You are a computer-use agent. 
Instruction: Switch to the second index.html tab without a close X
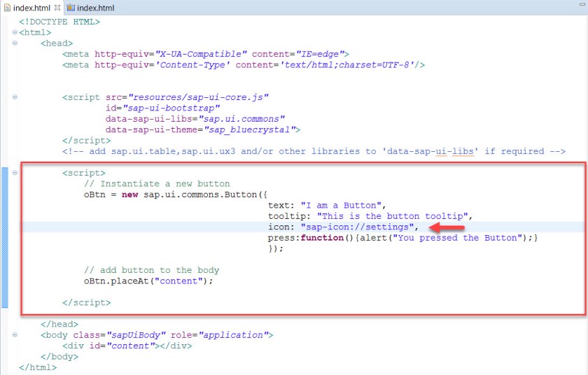click(x=90, y=8)
